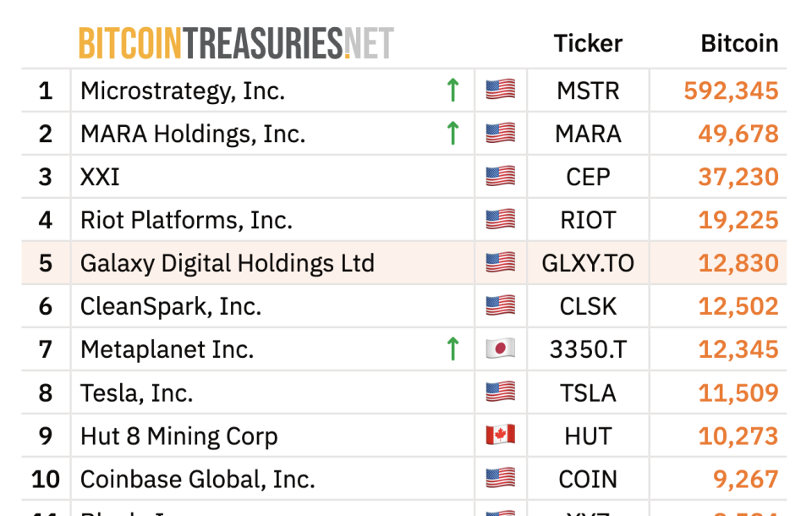Click Microstrategy's 592,345 bitcoin amount
Image resolution: width=812 pixels, height=516 pixels.
coord(731,91)
